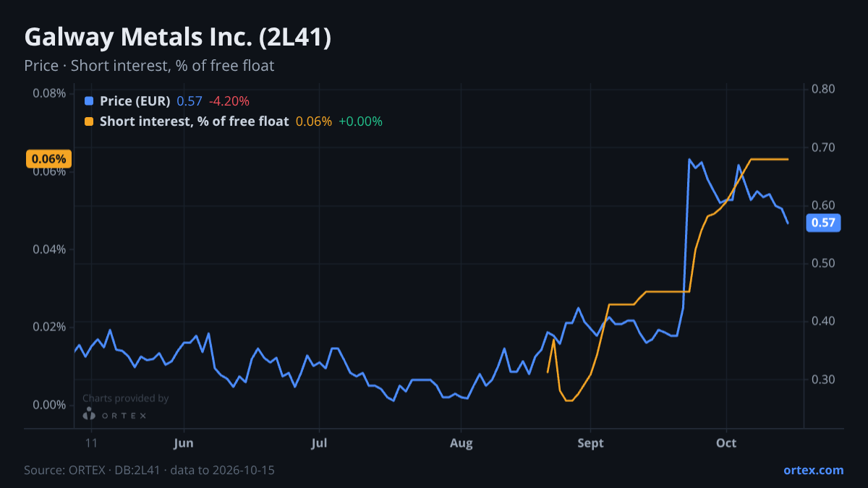Image resolution: width=868 pixels, height=488 pixels.
Task: Click the 0.00% left axis label
Action: pyautogui.click(x=49, y=405)
